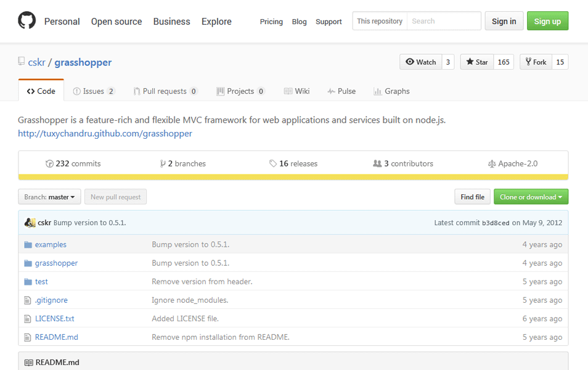Open the cskr owner profile link
Screen dimensions: 588x370
[x=36, y=62]
